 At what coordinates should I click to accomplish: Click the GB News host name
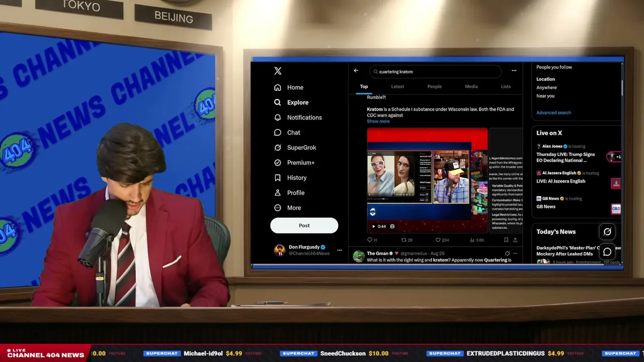(550, 199)
